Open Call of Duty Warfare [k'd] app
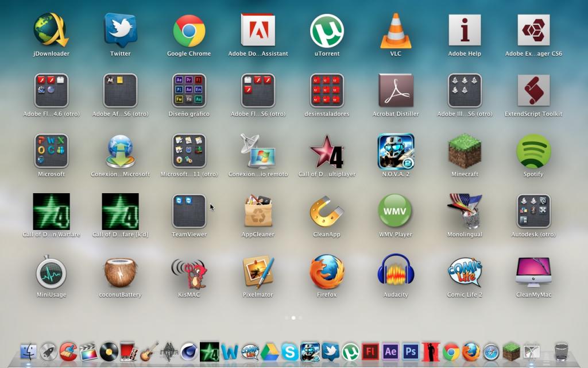The image size is (588, 368). (120, 212)
